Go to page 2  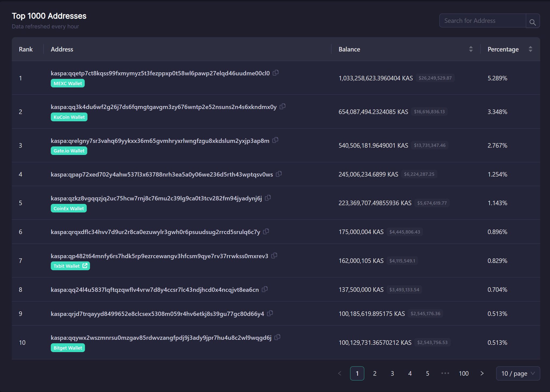pos(375,373)
